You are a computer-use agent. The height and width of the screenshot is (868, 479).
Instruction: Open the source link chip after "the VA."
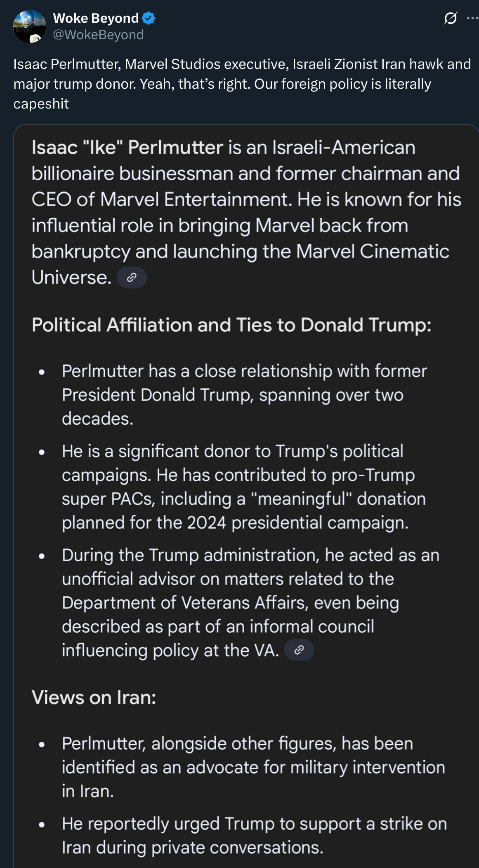pos(299,650)
